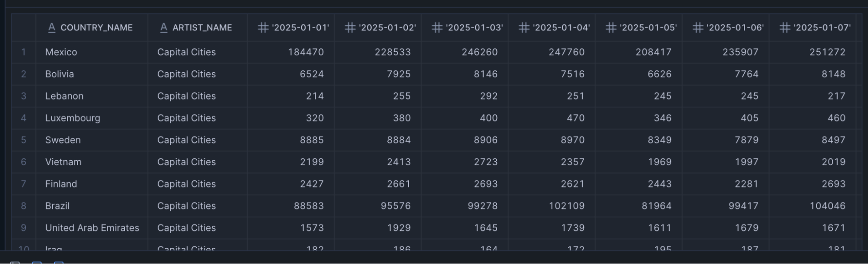
Task: Click Sweden's 8885 value cell
Action: 311,140
